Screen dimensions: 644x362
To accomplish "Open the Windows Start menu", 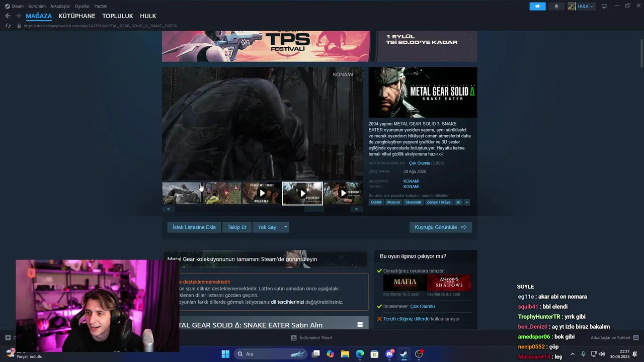I will [225, 354].
